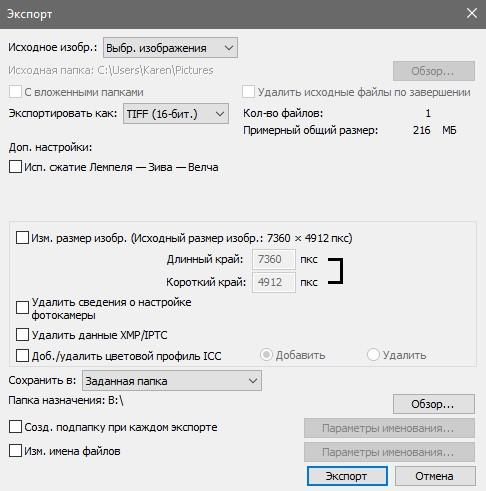Click the Папка назначения: B:\ text
This screenshot has width=486, height=491.
(66, 400)
